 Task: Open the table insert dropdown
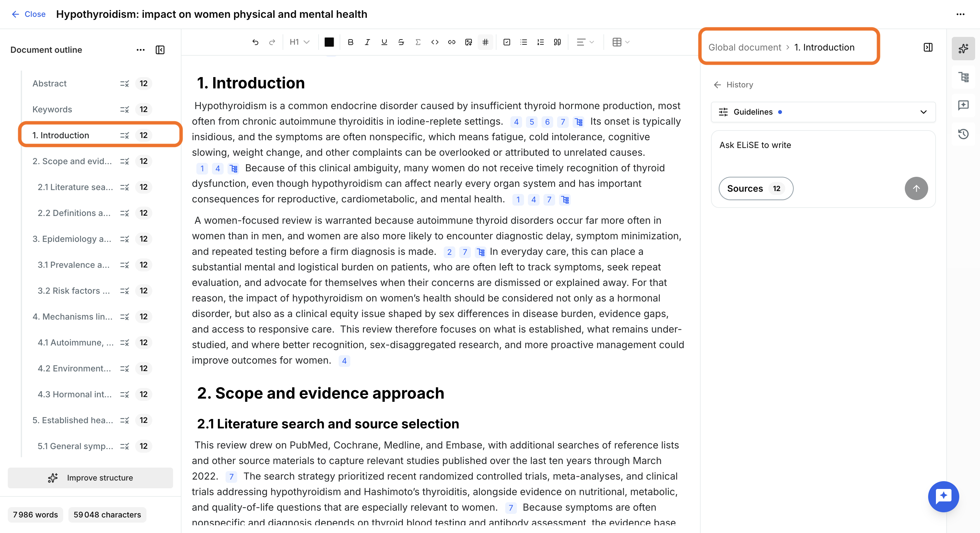[x=621, y=42]
